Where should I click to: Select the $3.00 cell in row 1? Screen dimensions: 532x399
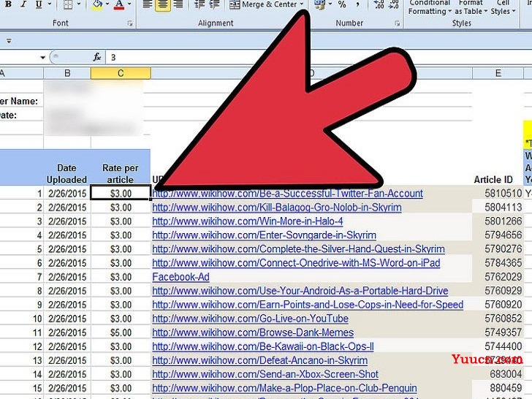click(x=121, y=194)
